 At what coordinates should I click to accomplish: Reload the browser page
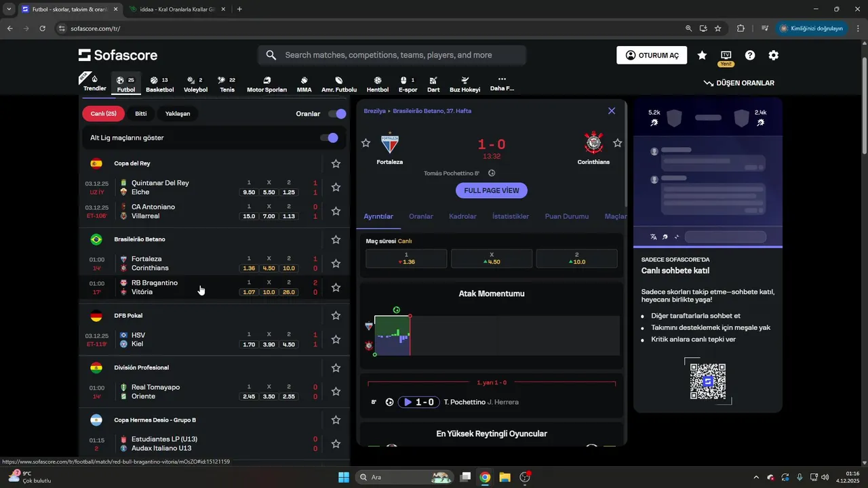[x=42, y=28]
